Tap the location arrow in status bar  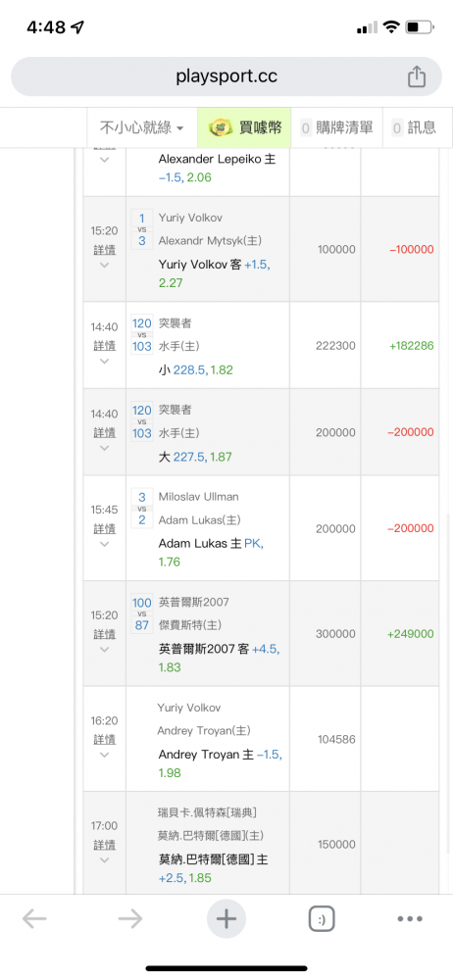[x=77, y=27]
